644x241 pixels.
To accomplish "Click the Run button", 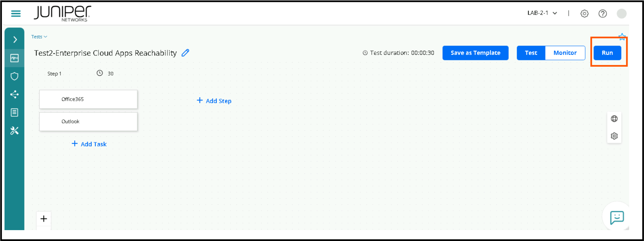I will [607, 53].
